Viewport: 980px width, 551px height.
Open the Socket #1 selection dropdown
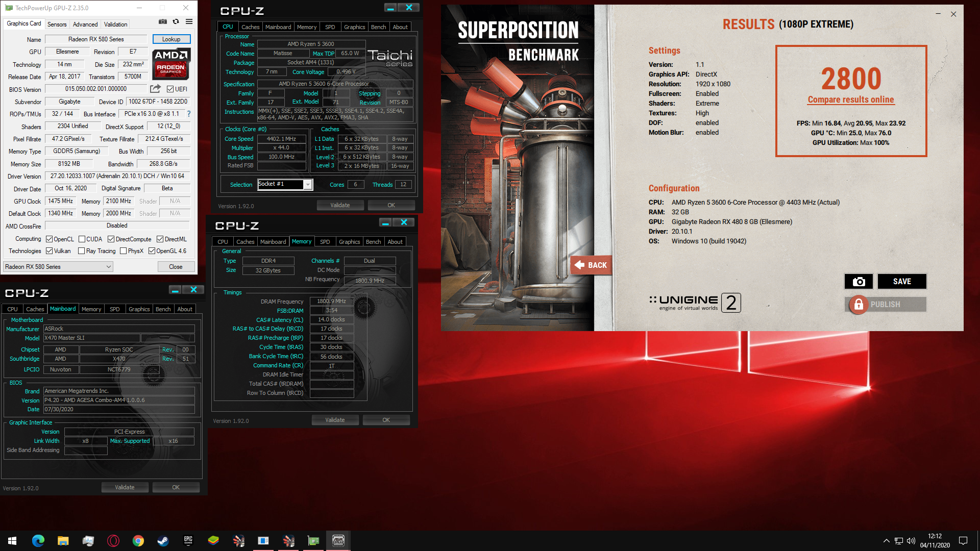(x=285, y=184)
